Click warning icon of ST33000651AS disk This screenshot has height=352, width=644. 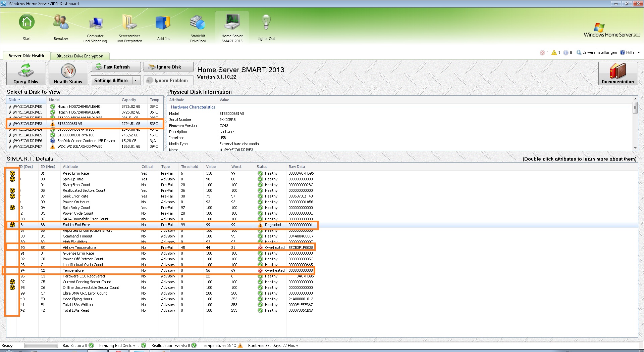point(53,124)
